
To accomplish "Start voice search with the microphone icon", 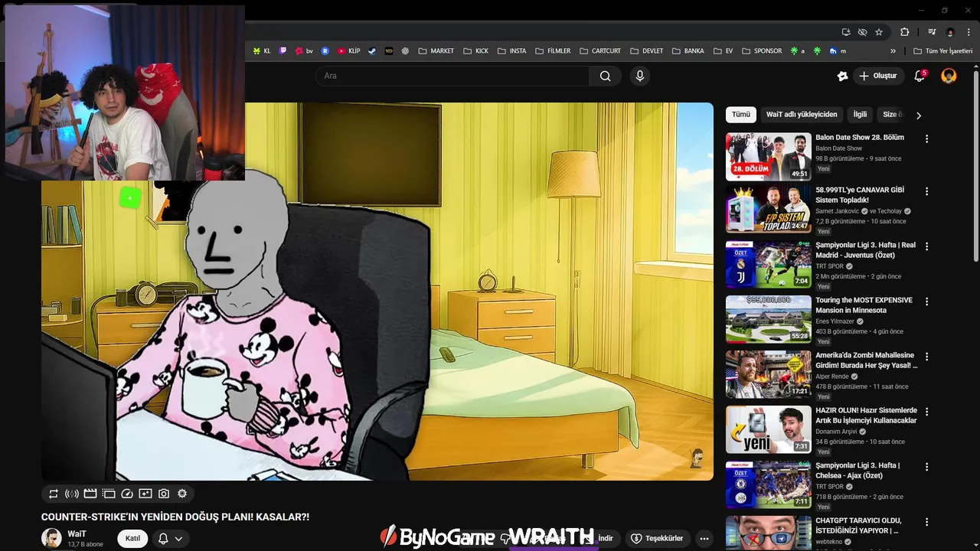I will [640, 76].
